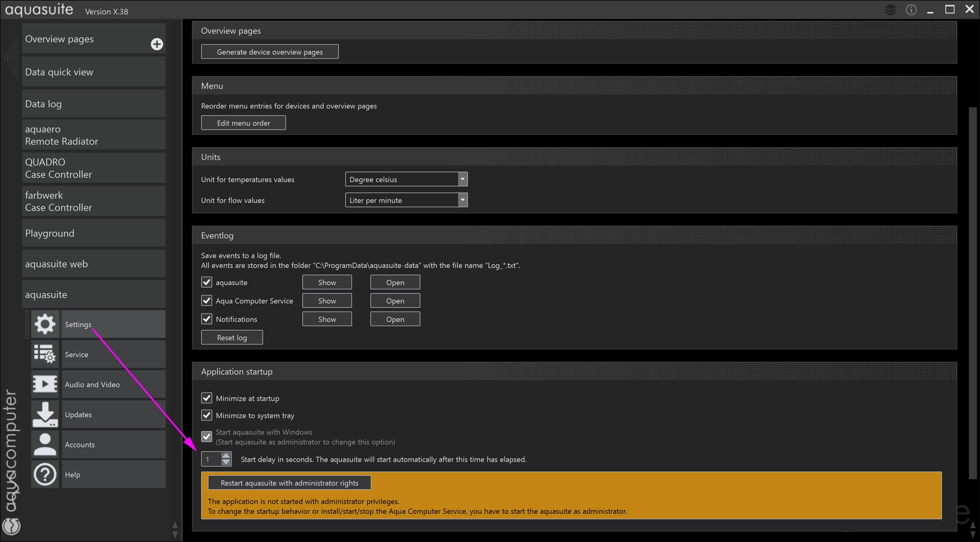Click the layers stack icon in title bar

point(890,10)
